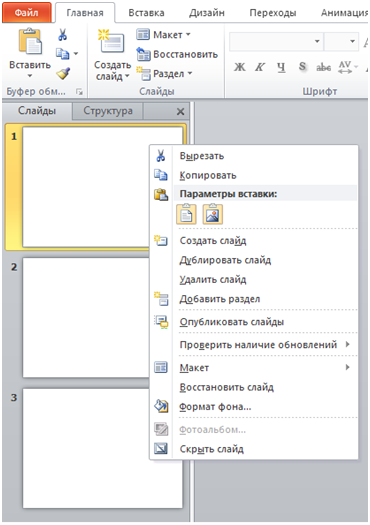Switch to the Дизайн ribbon tab
Image resolution: width=370 pixels, height=525 pixels.
click(x=207, y=13)
